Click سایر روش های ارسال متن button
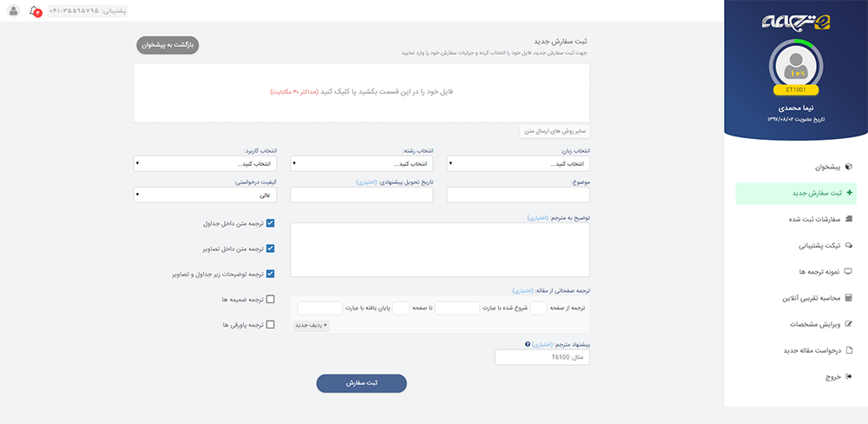 click(x=555, y=131)
